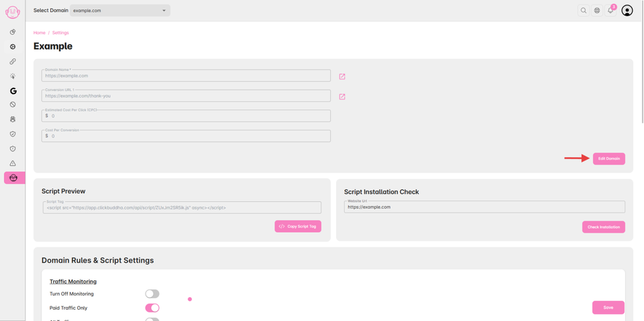Open the pie chart dashboard icon
Screen dimensions: 644x321
click(x=13, y=32)
